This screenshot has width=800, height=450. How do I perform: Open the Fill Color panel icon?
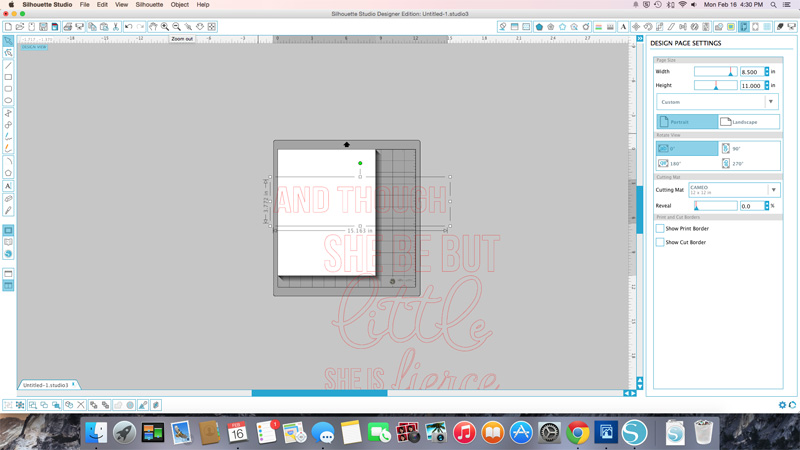pos(539,27)
